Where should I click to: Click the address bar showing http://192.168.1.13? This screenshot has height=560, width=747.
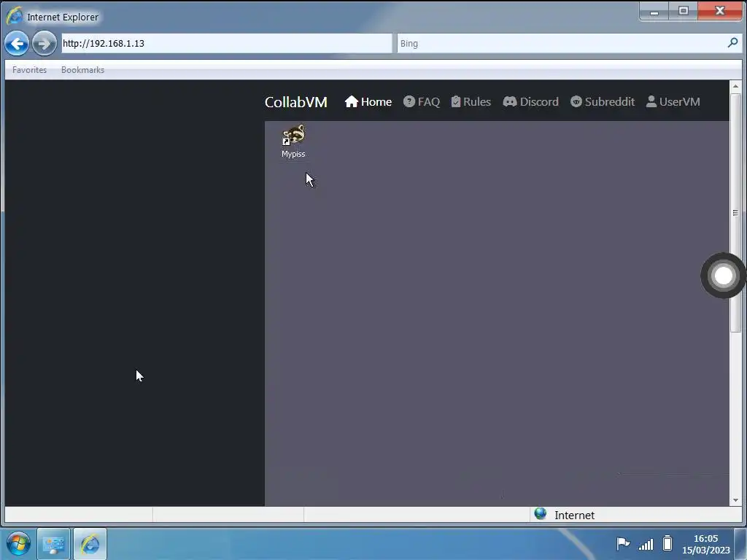tap(227, 43)
